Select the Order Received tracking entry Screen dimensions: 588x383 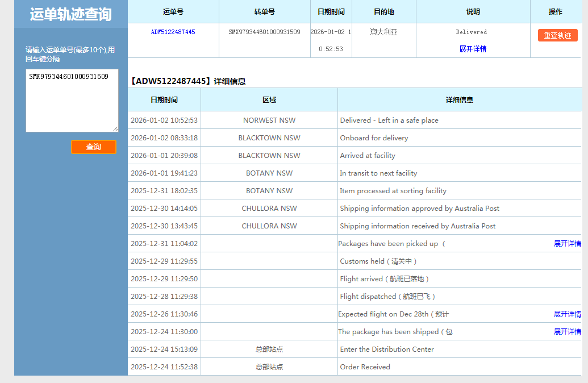tap(365, 367)
